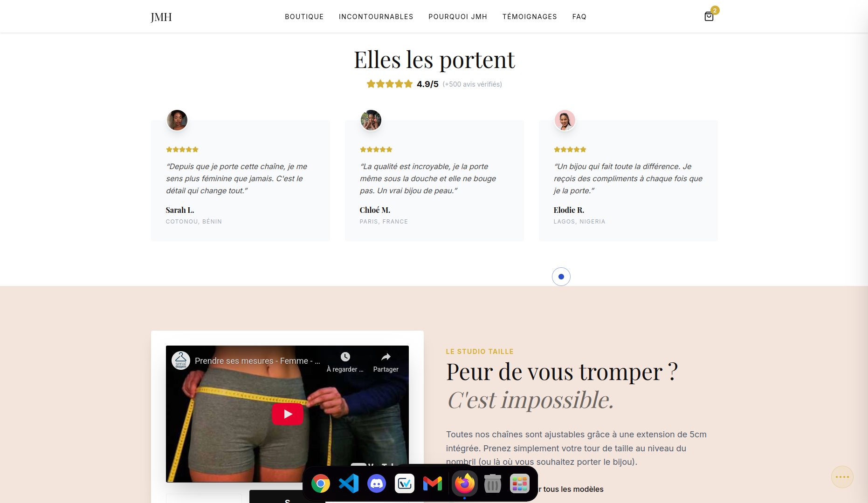Open the app launcher grid icon
This screenshot has height=503, width=868.
coord(520,484)
